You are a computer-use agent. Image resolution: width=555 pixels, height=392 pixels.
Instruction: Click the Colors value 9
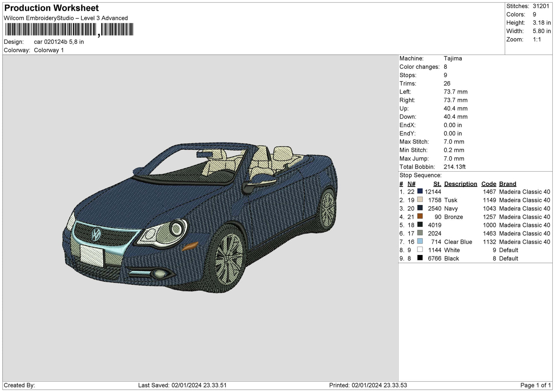point(534,15)
